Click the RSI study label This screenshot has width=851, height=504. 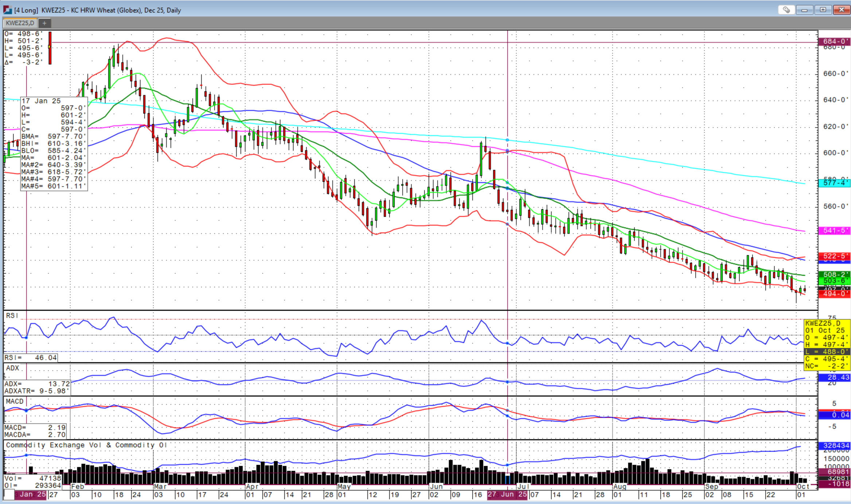[12, 315]
